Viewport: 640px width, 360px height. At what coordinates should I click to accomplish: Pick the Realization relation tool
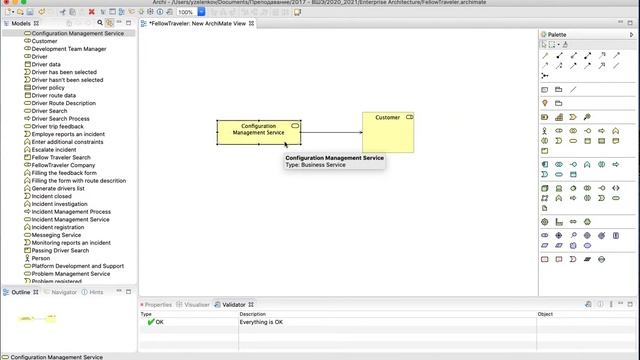602,55
